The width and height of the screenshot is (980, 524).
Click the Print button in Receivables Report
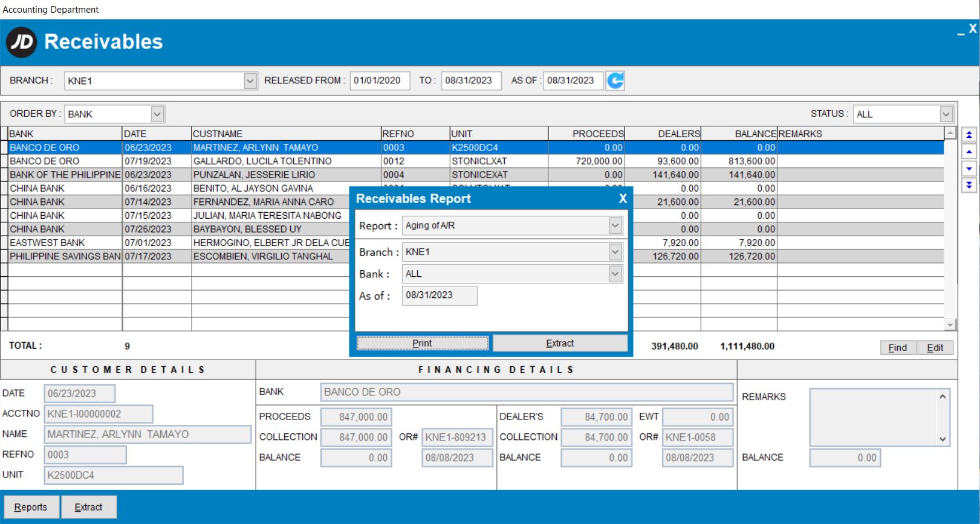click(x=423, y=343)
